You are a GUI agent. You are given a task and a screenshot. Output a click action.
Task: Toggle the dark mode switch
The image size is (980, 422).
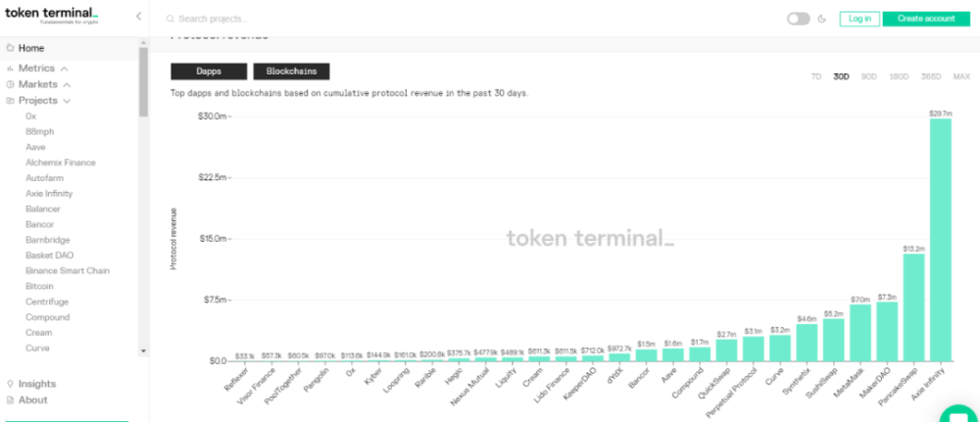[x=798, y=19]
